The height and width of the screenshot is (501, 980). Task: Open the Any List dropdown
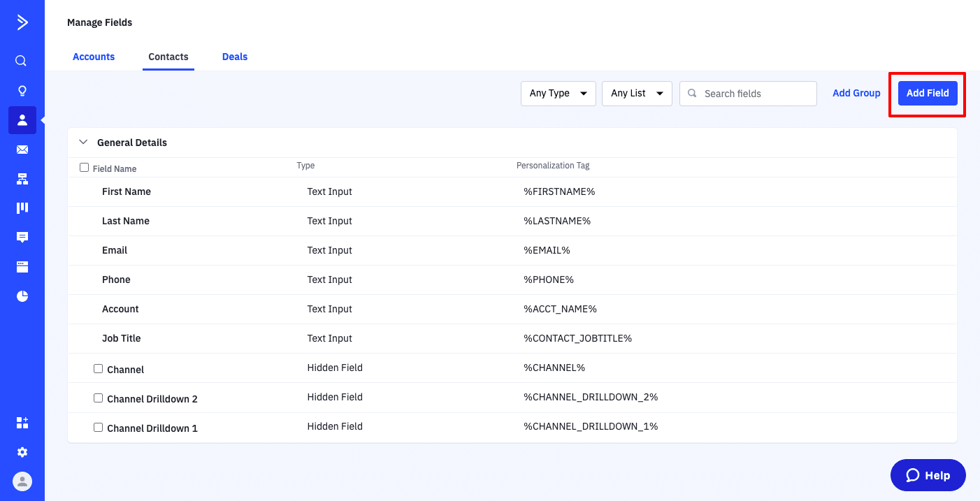pyautogui.click(x=637, y=94)
